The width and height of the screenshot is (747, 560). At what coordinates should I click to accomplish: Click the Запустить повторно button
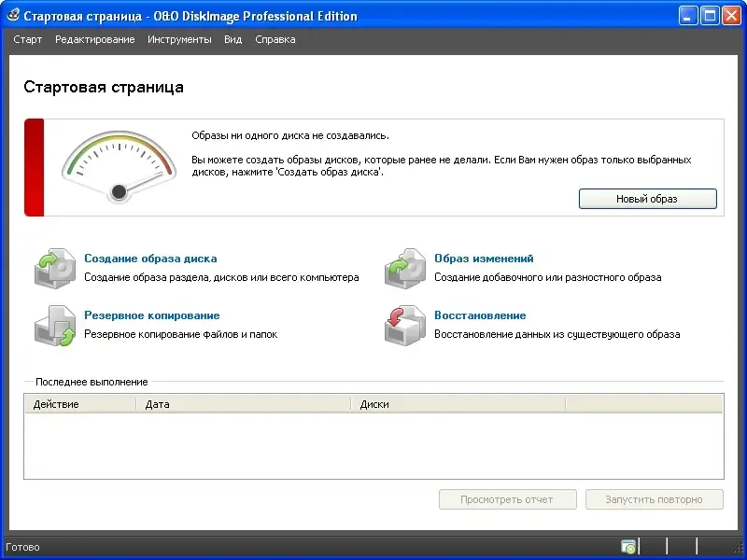654,499
